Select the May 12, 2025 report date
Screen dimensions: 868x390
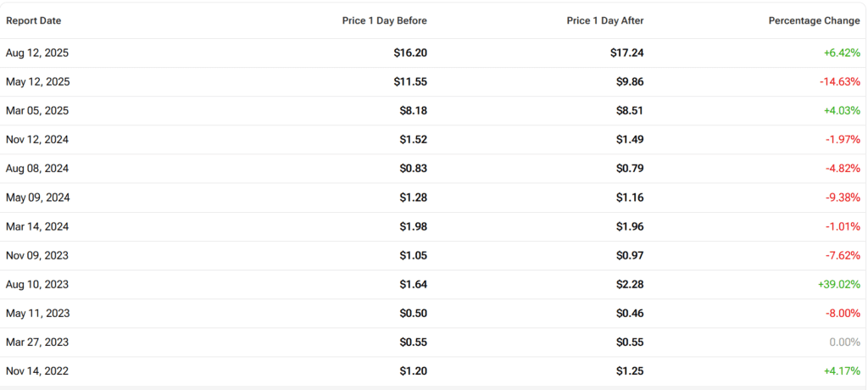(37, 82)
